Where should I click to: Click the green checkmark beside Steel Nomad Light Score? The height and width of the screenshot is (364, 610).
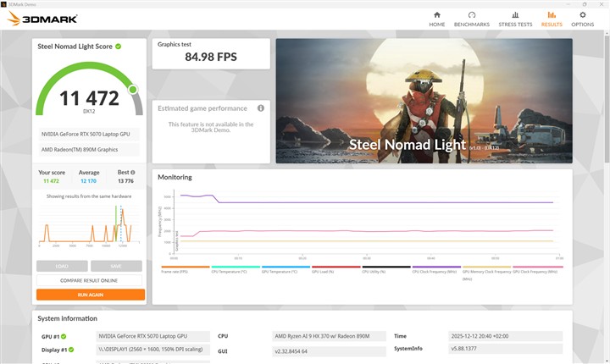(x=119, y=47)
